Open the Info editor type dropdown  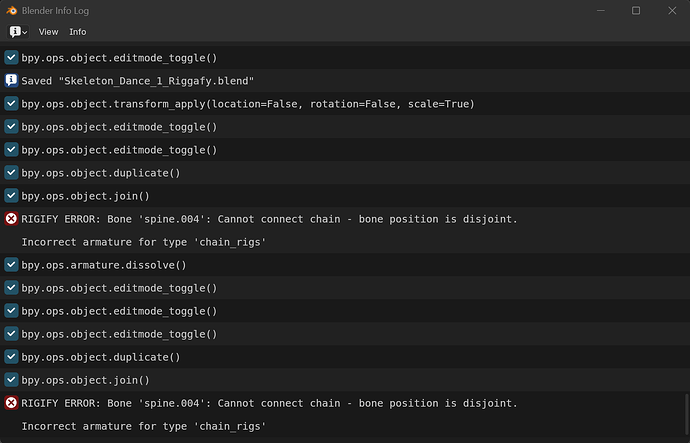click(18, 32)
